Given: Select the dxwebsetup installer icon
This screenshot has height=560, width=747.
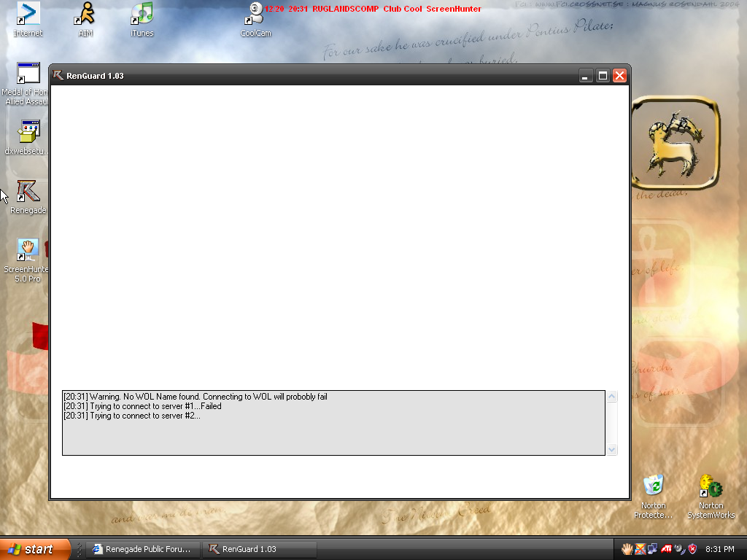Looking at the screenshot, I should pos(28,133).
